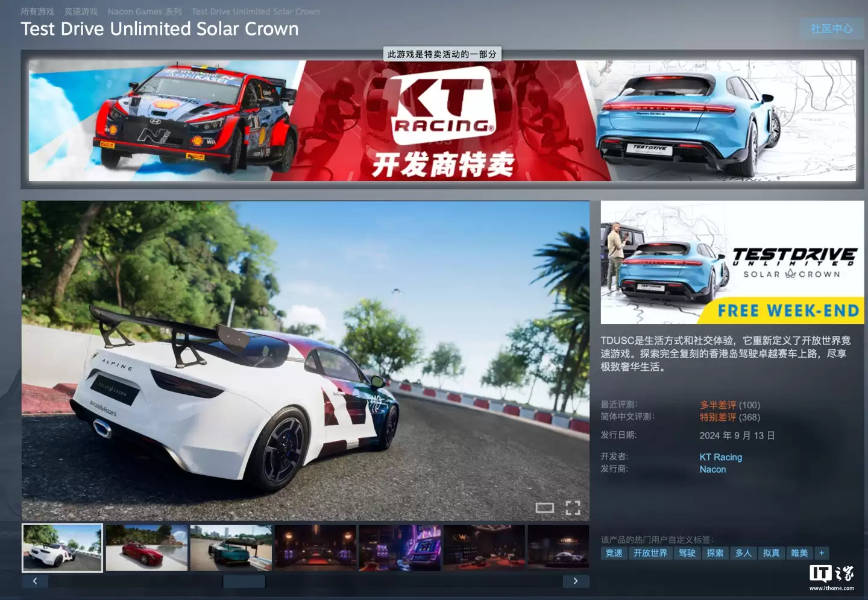Advance thumbnail strip with right arrow

pyautogui.click(x=576, y=581)
